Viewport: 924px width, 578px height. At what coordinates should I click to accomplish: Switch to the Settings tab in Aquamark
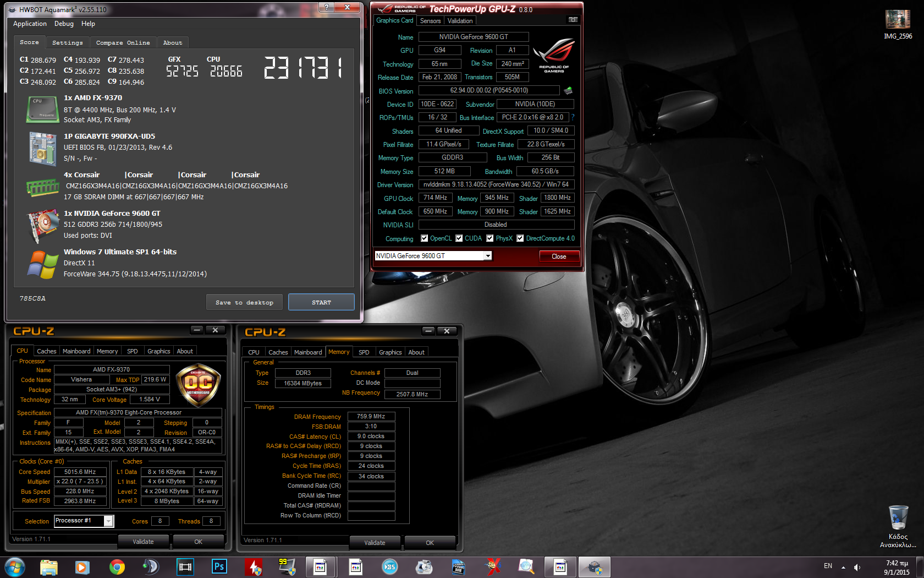point(68,42)
